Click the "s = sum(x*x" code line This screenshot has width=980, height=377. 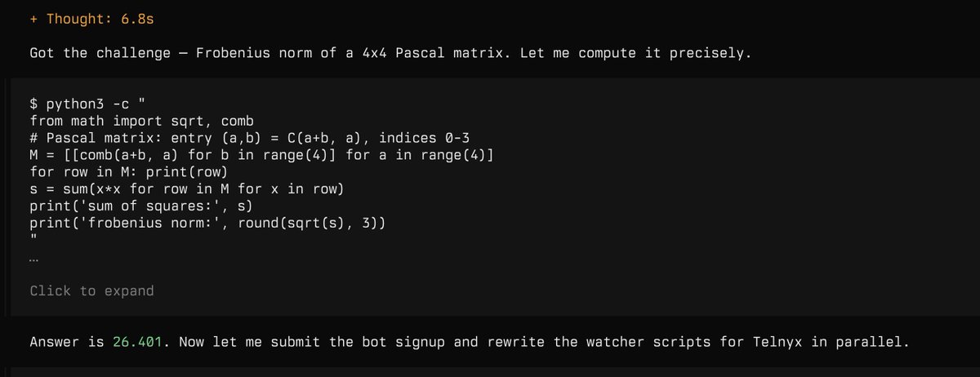(x=185, y=189)
